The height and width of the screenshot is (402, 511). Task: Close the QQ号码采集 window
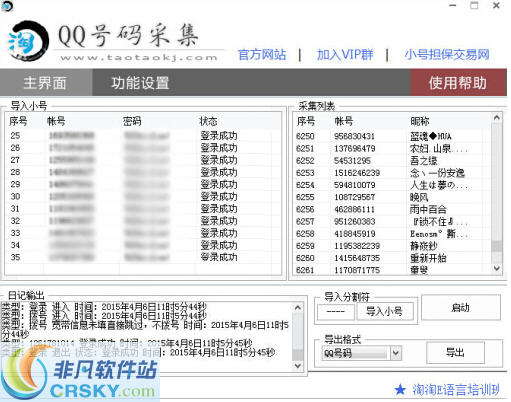[496, 5]
